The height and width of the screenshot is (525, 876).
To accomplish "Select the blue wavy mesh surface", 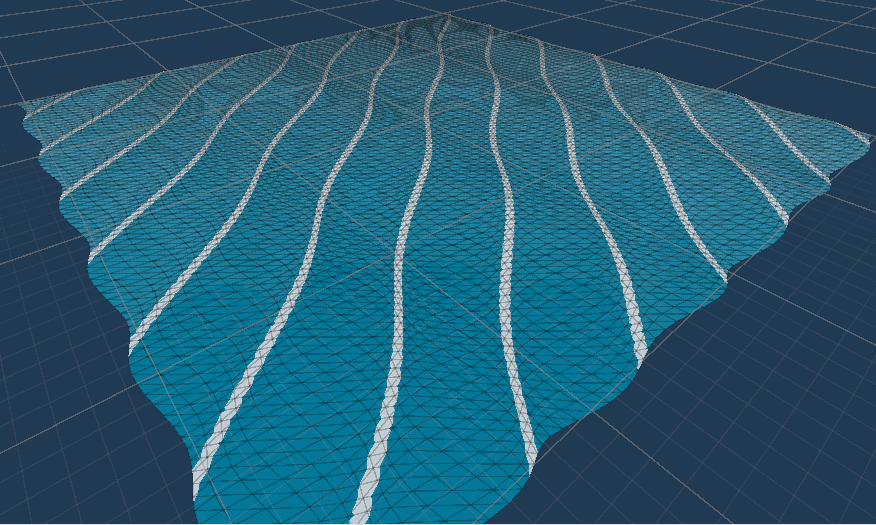I will pos(447,268).
